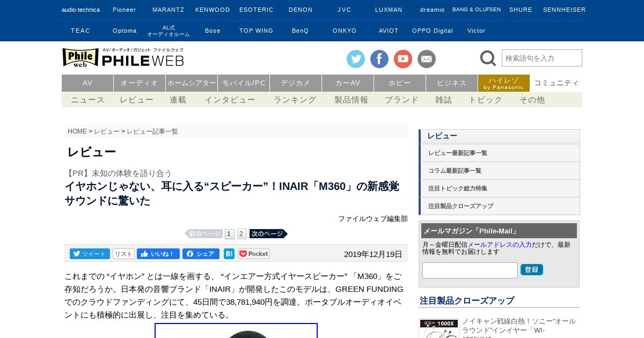Screen dimensions: 644x338
Task: Open the DENON brand link
Action: pyautogui.click(x=301, y=10)
